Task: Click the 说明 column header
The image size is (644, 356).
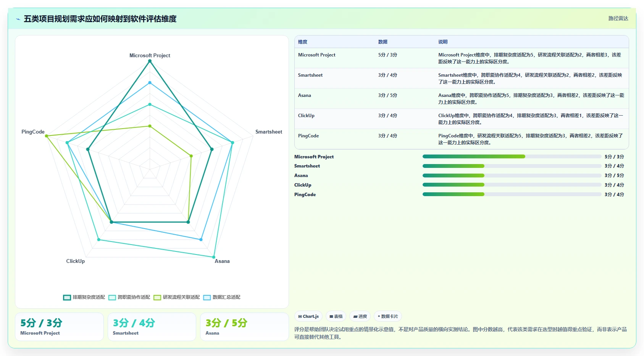Action: [x=443, y=42]
